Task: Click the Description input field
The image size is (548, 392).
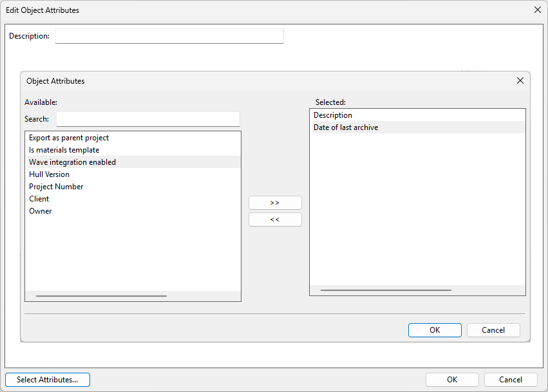Action: click(x=169, y=36)
